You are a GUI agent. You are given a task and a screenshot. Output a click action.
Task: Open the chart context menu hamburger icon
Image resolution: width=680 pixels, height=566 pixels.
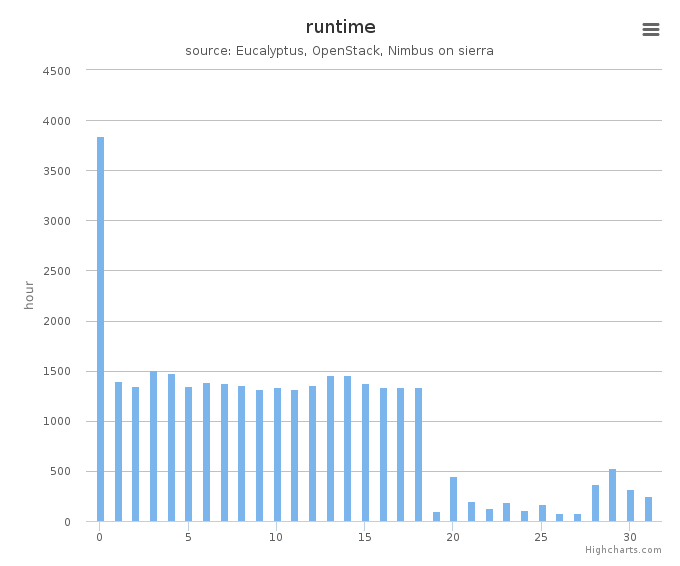coord(651,29)
